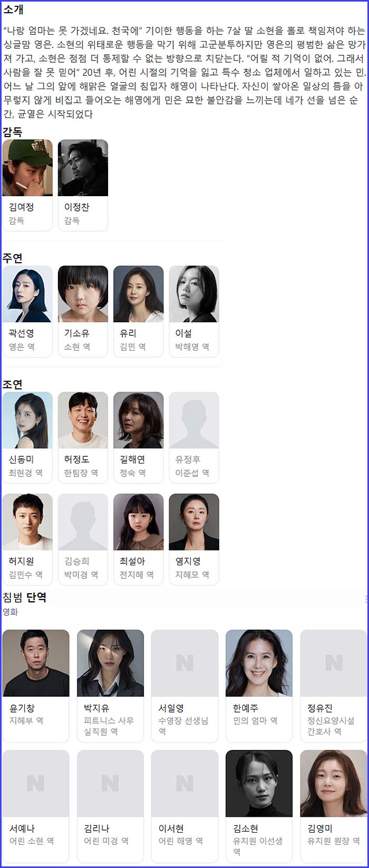
Task: Open 김영미 photo in the last row
Action: click(x=334, y=784)
